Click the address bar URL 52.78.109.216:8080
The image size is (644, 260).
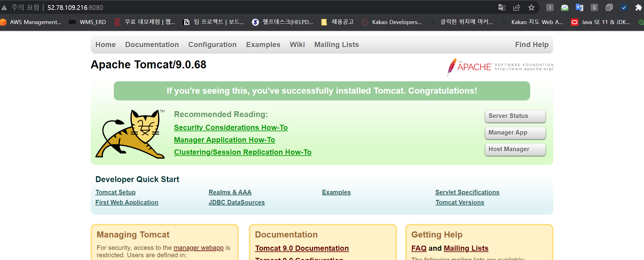75,7
